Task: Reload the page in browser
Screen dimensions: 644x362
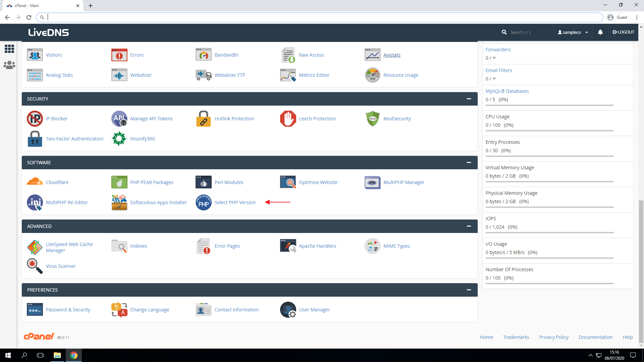Action: pyautogui.click(x=29, y=17)
